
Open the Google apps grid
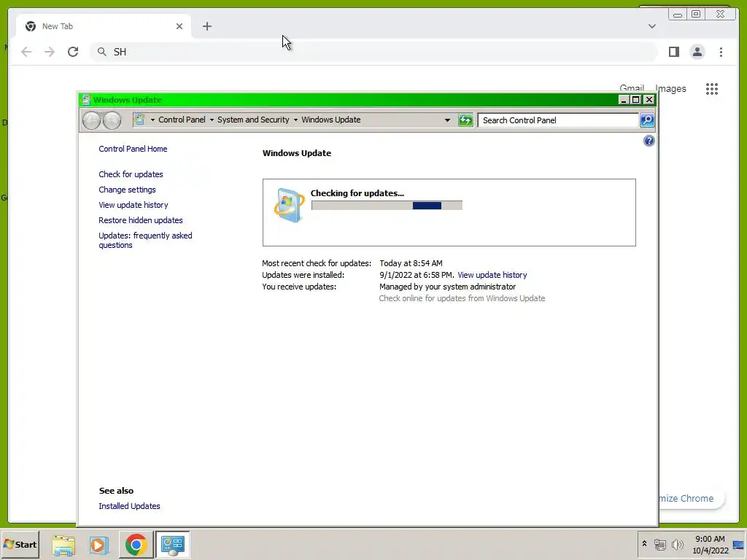(x=712, y=89)
